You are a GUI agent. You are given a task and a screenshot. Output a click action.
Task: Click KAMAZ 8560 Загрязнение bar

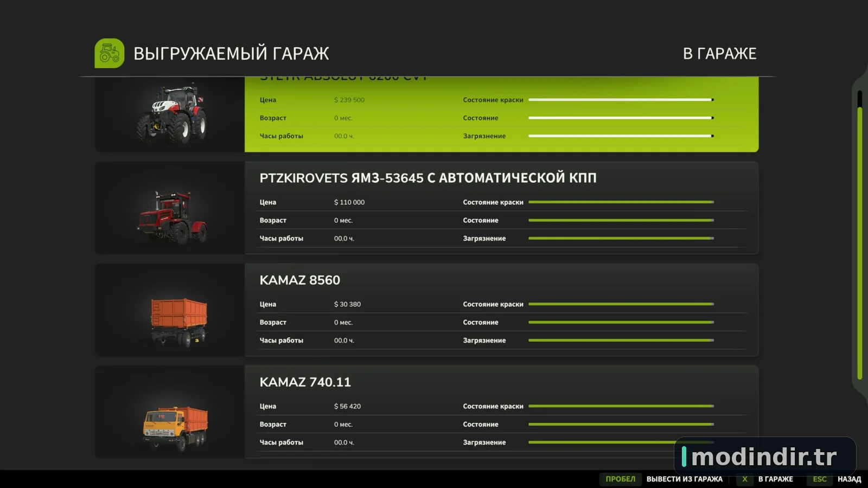621,341
